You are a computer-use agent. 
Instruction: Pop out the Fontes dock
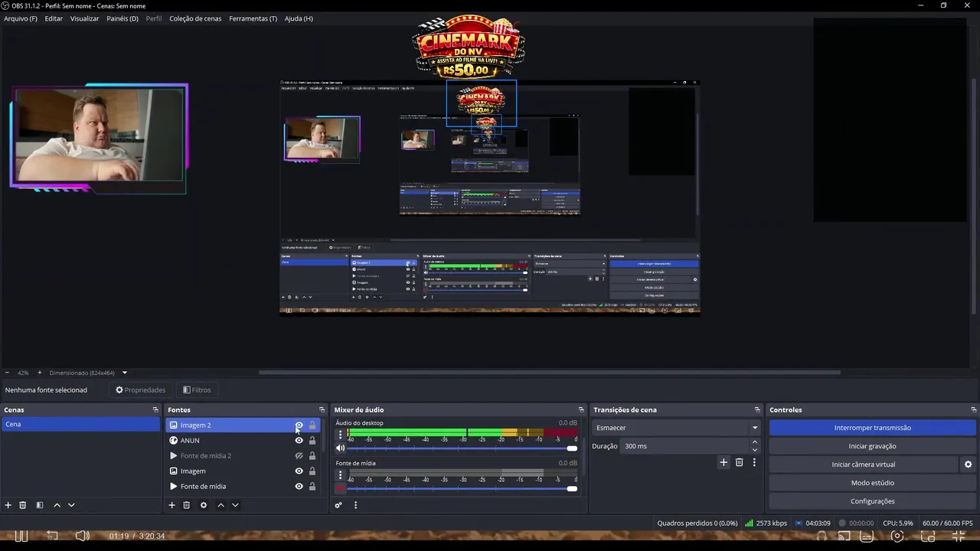[x=322, y=410]
